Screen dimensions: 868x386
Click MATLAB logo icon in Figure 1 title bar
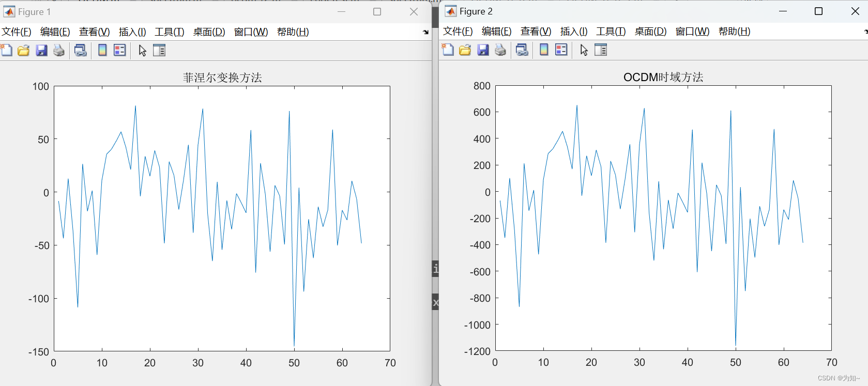click(x=9, y=11)
